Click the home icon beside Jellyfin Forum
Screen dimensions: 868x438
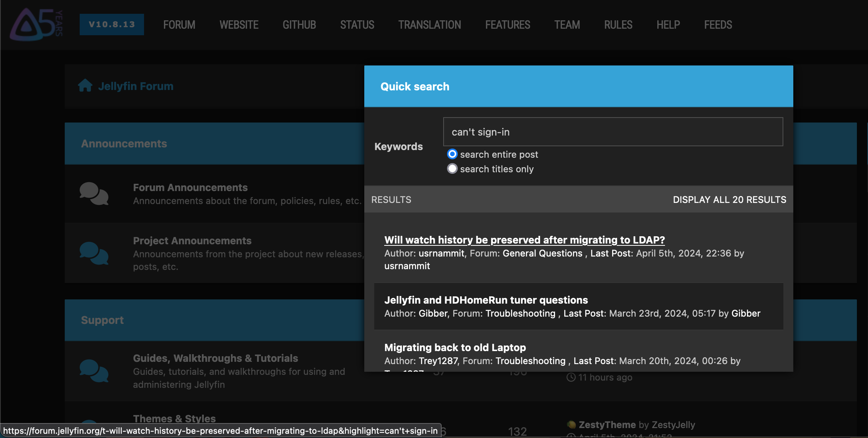click(85, 86)
